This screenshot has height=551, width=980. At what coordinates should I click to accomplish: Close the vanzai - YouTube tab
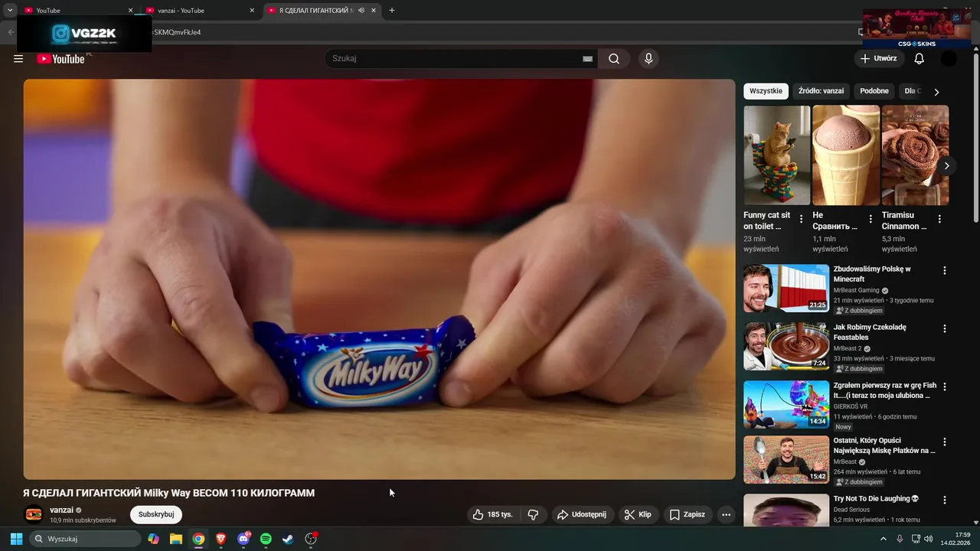[x=252, y=11]
